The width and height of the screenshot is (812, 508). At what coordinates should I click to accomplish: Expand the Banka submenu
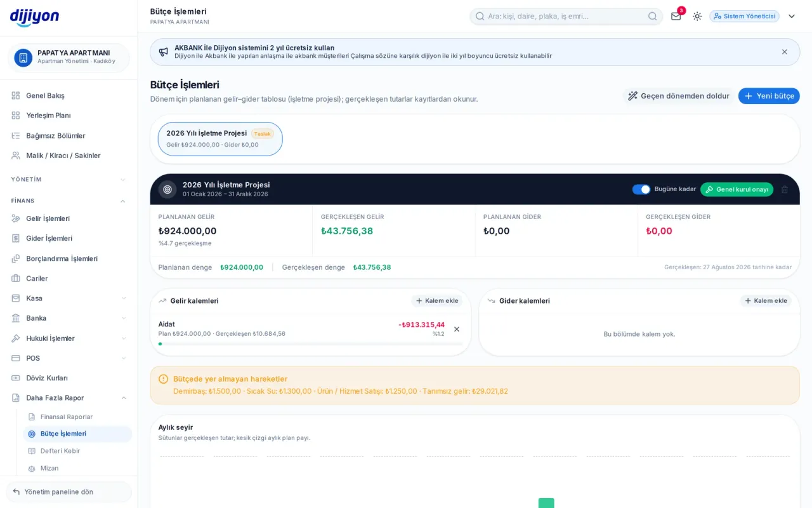69,318
